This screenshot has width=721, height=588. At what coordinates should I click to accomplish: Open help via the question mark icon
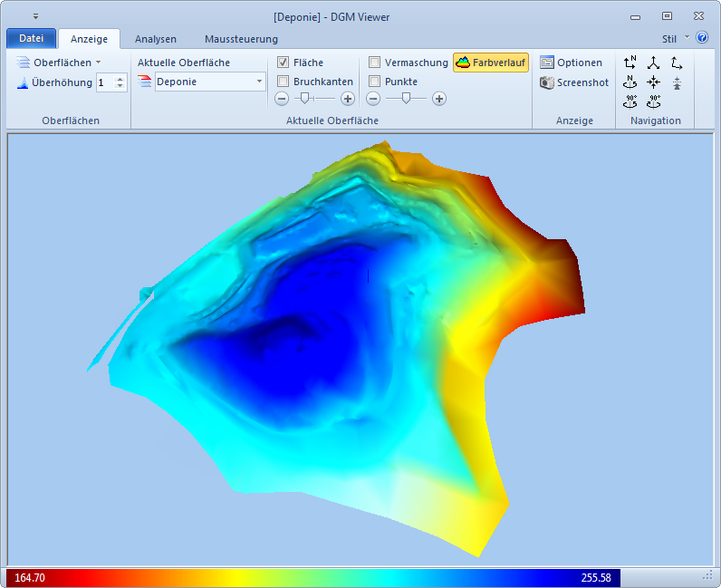tap(702, 38)
